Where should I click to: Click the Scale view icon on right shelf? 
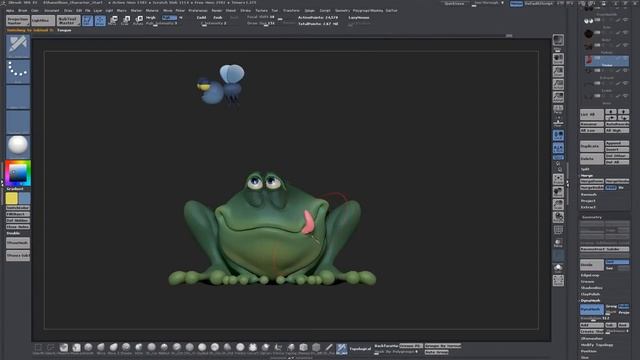point(558,204)
